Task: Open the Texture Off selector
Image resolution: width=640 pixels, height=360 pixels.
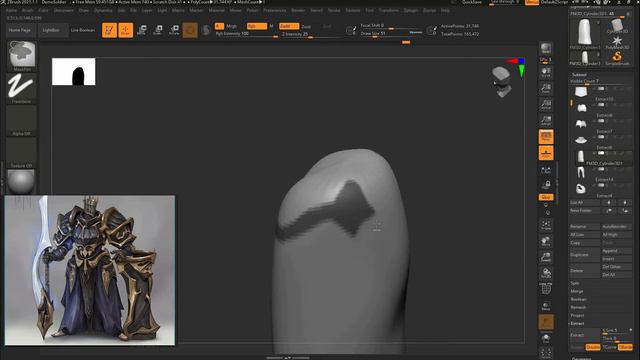Action: coord(22,153)
